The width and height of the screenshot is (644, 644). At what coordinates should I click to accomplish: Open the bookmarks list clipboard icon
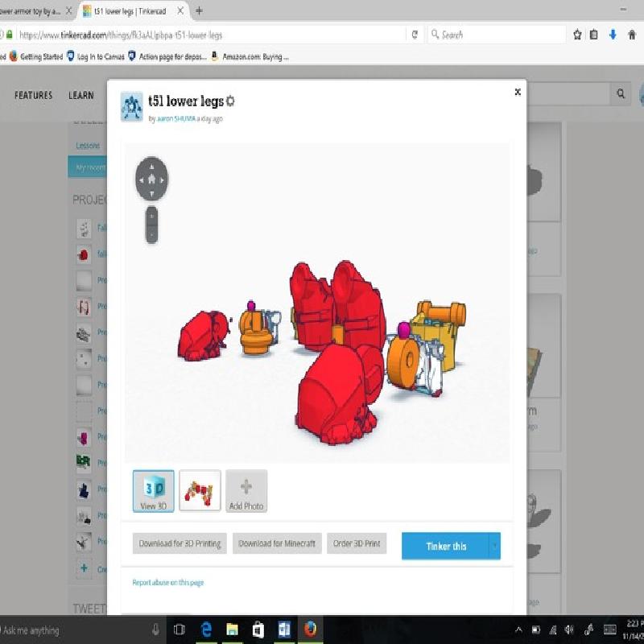click(x=594, y=35)
